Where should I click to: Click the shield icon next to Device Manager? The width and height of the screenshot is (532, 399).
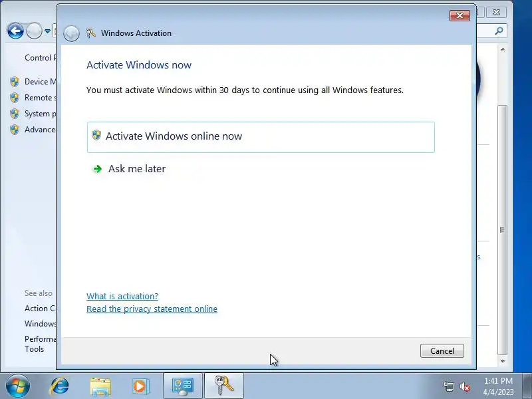point(15,81)
